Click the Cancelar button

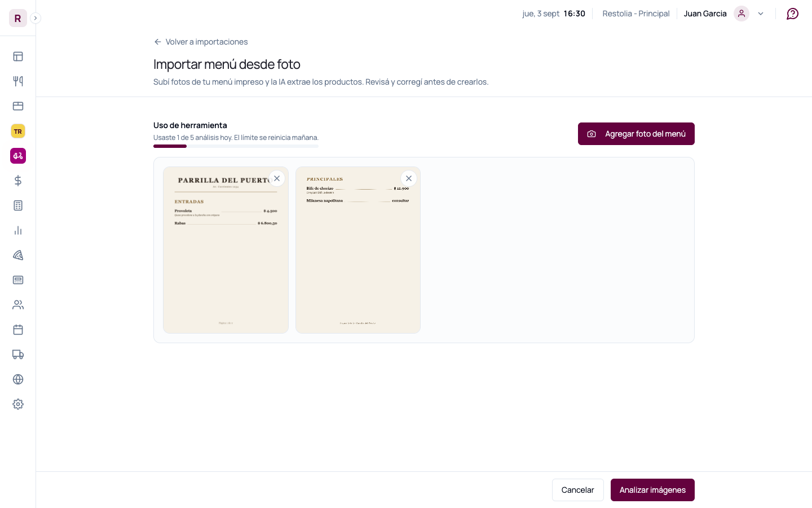click(x=577, y=490)
